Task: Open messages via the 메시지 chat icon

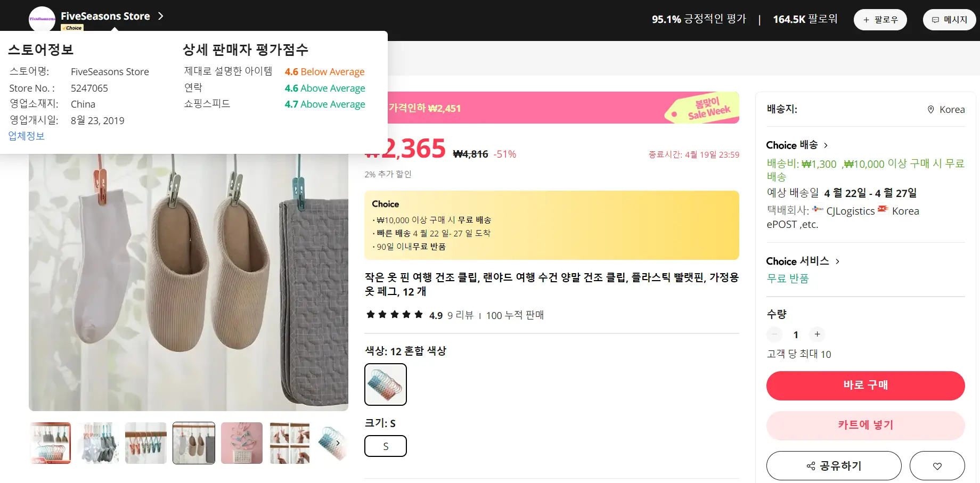Action: pyautogui.click(x=935, y=19)
